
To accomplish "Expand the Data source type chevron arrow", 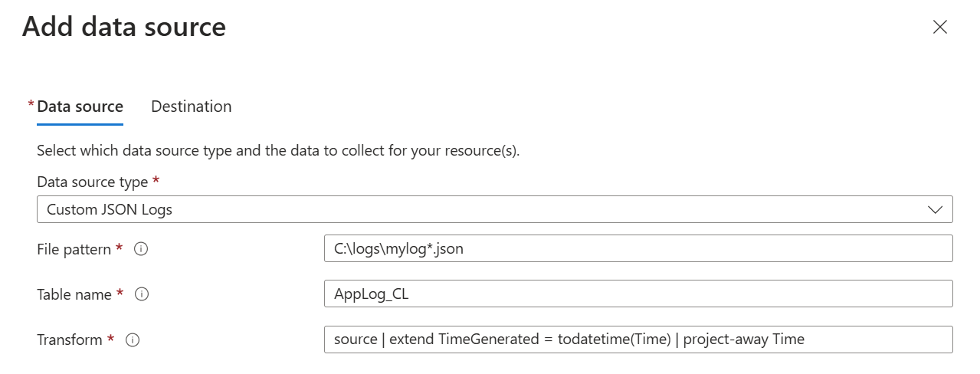I will coord(935,209).
